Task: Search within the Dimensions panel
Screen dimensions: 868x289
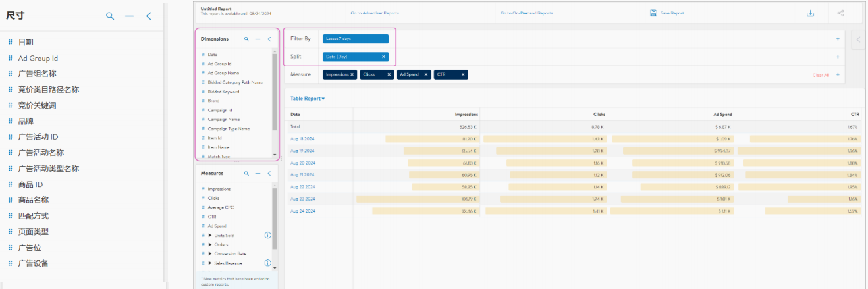Action: click(246, 39)
